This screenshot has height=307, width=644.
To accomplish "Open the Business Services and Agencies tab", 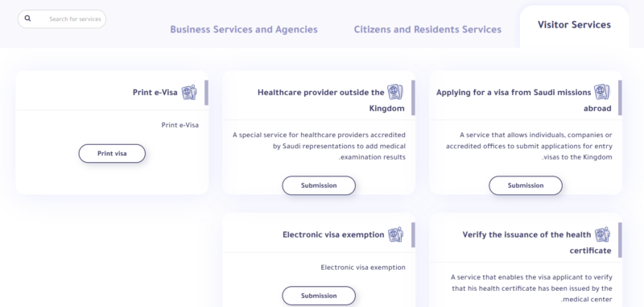I will (244, 30).
